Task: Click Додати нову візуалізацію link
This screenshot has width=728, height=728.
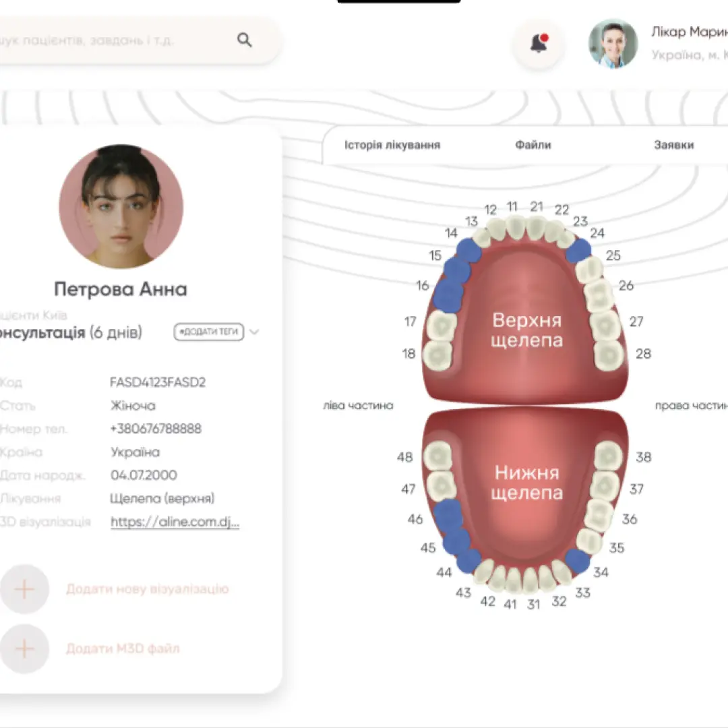Action: click(147, 589)
